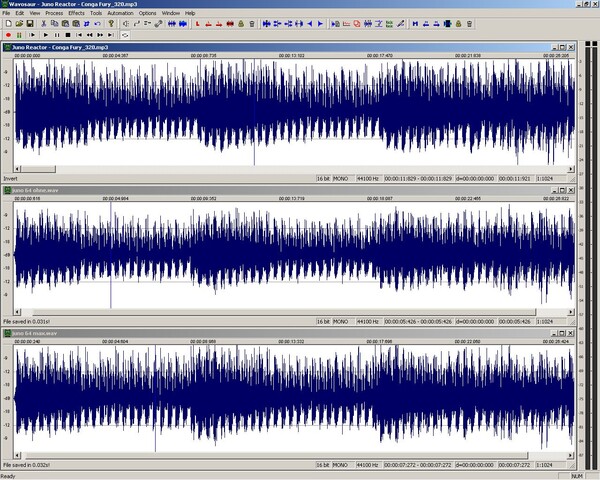
Task: Open the File menu
Action: [6, 13]
